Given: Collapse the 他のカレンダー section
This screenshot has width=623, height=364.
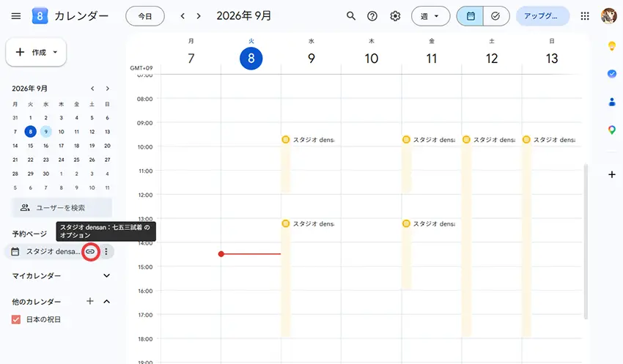Looking at the screenshot, I should [x=106, y=302].
